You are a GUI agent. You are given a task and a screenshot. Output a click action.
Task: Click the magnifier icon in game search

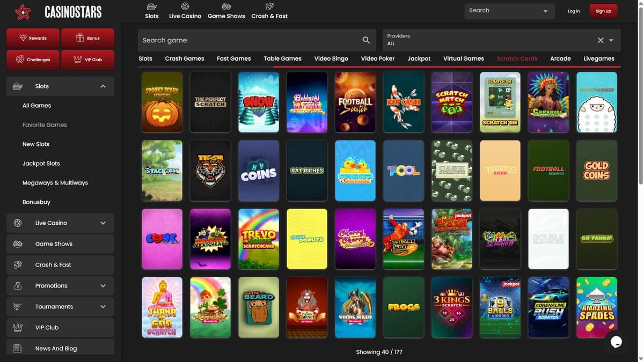[367, 40]
